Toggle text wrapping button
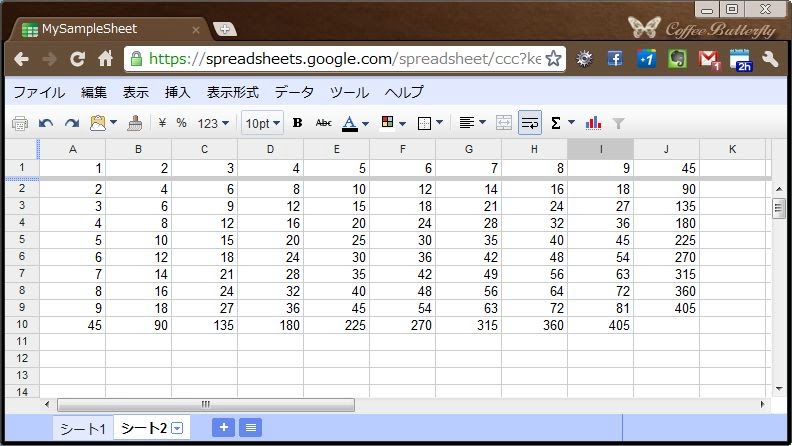792x446 pixels. (530, 123)
